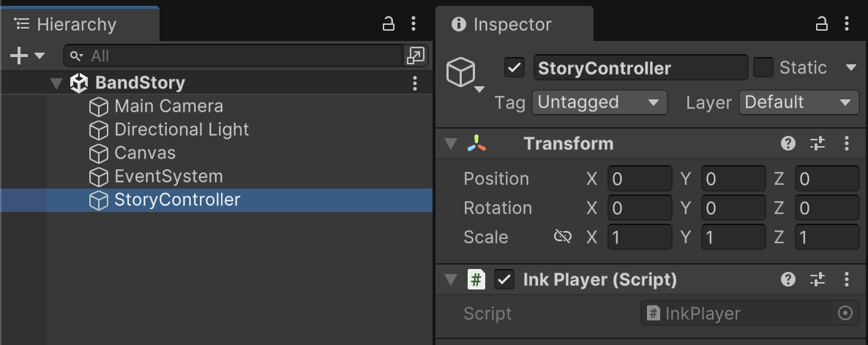Open Ink Player preset settings icon
The width and height of the screenshot is (868, 345).
(x=818, y=279)
